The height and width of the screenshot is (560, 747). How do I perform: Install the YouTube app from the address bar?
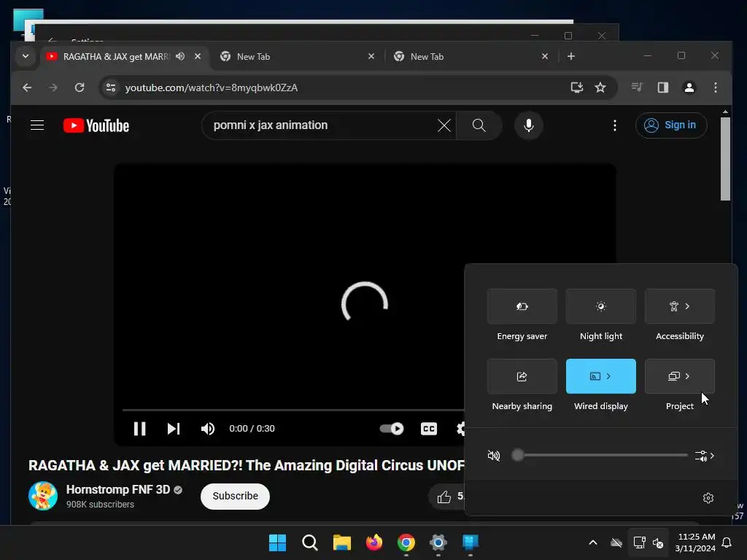(576, 87)
